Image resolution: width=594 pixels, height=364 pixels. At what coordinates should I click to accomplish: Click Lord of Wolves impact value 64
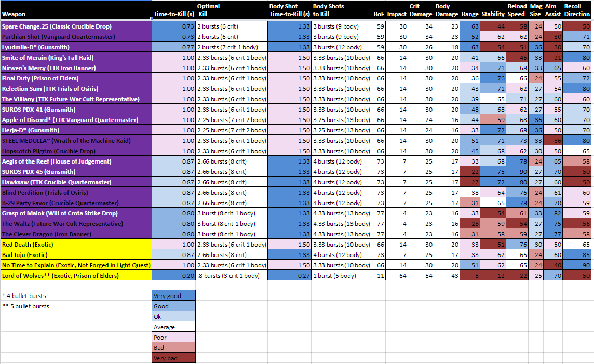(397, 275)
